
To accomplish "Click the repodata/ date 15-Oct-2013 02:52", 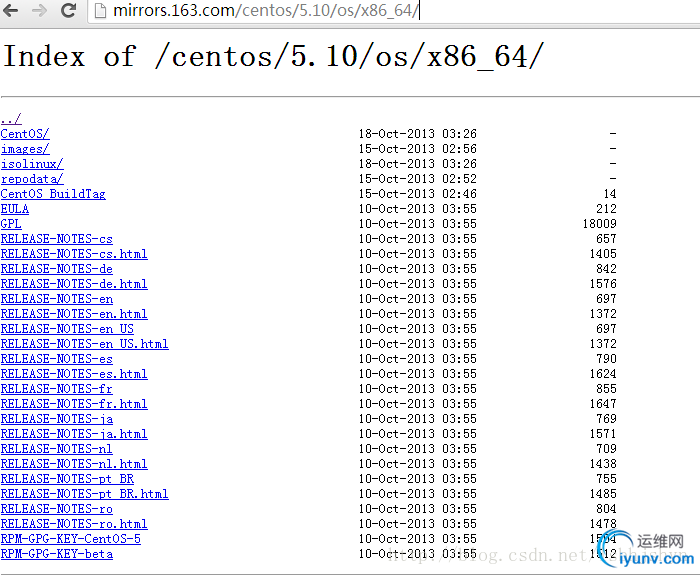I will [x=418, y=179].
